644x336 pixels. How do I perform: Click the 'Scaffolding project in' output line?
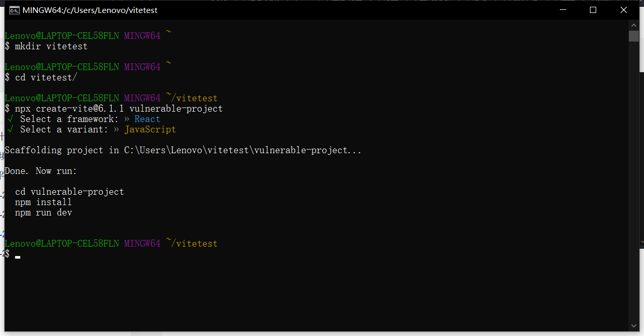pos(183,150)
